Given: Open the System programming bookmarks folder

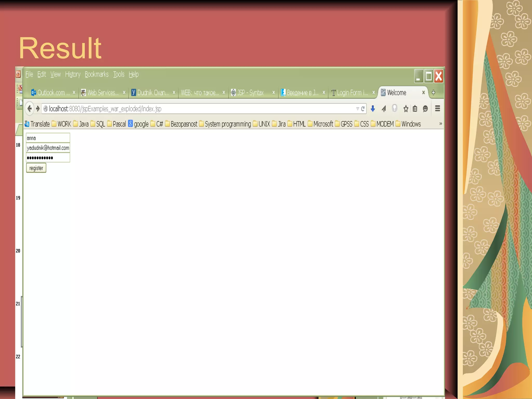Looking at the screenshot, I should [225, 124].
